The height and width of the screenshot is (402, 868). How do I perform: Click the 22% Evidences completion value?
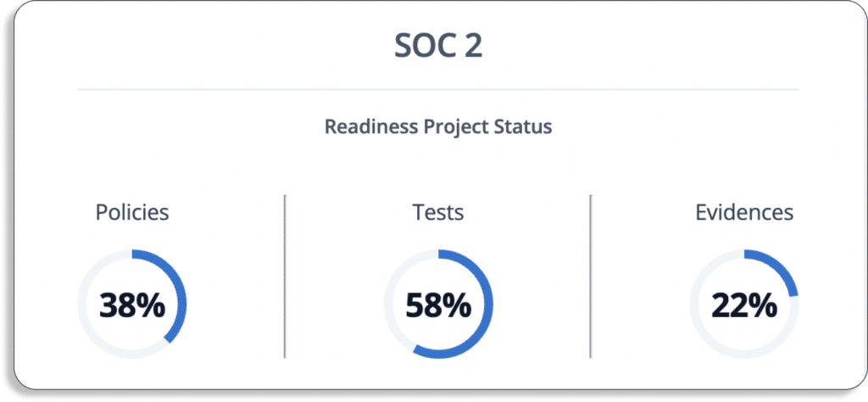(x=744, y=305)
